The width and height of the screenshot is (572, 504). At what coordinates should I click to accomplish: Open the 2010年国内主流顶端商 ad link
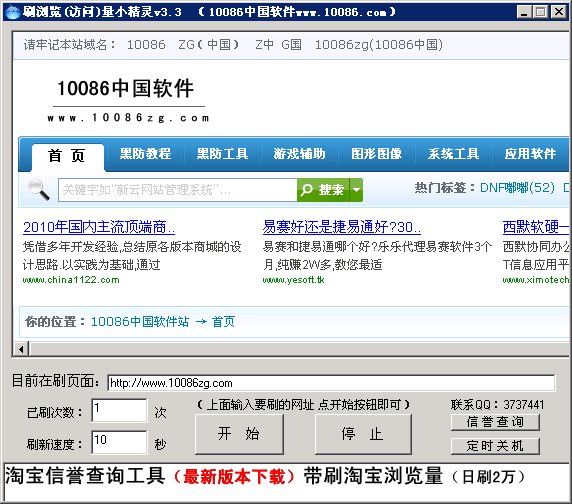click(99, 227)
